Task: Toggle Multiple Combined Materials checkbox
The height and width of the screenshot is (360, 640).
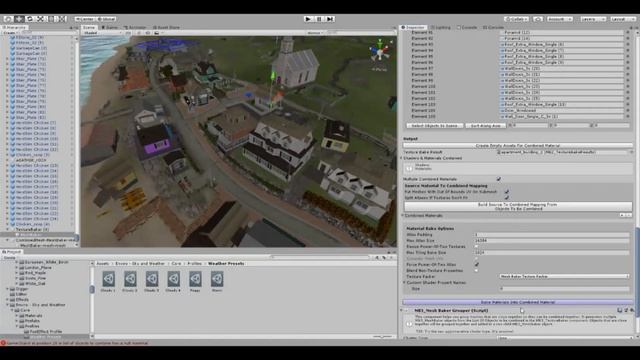Action: click(x=498, y=179)
